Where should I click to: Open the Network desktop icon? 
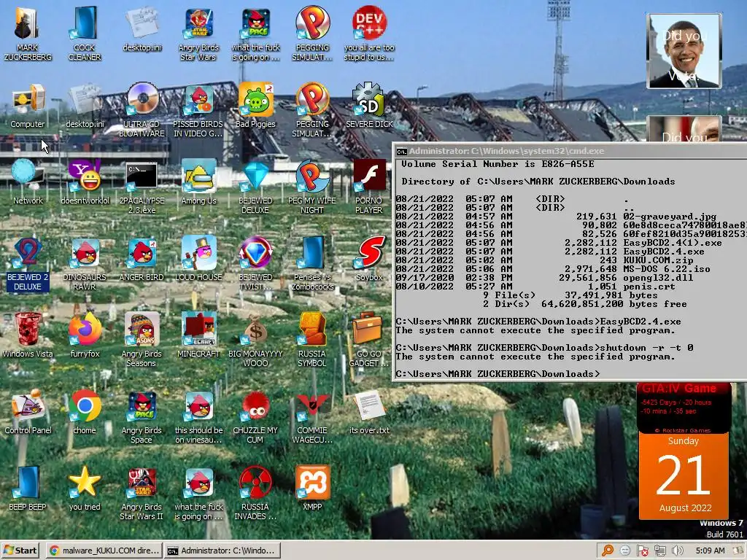click(28, 182)
